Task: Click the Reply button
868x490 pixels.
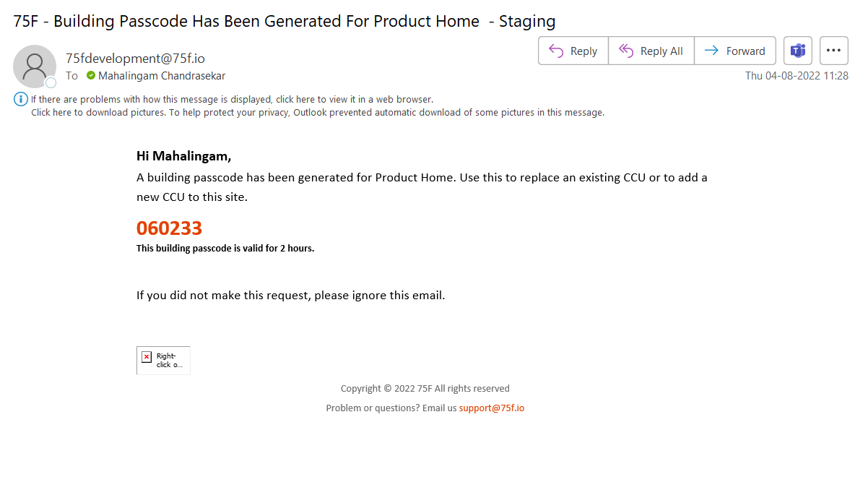Action: [x=573, y=51]
